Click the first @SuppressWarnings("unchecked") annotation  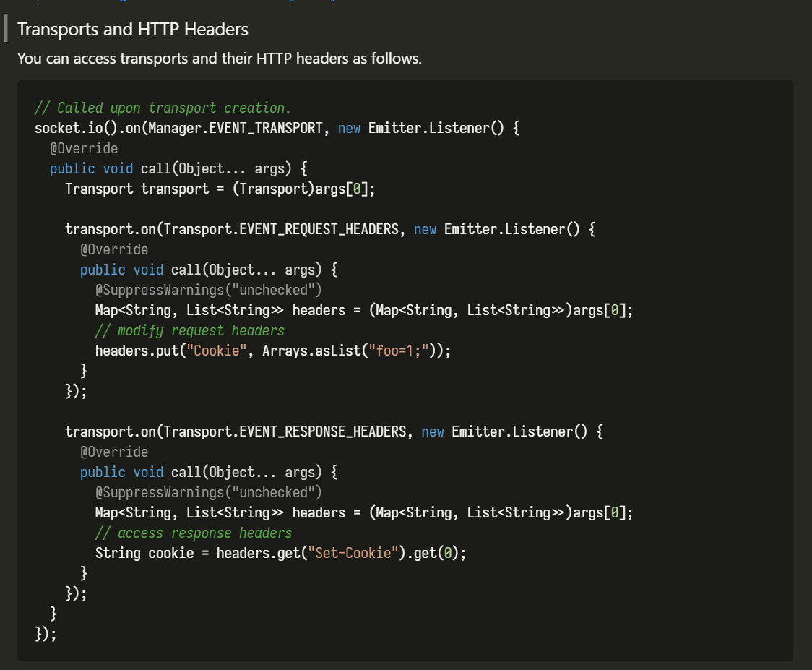point(209,290)
